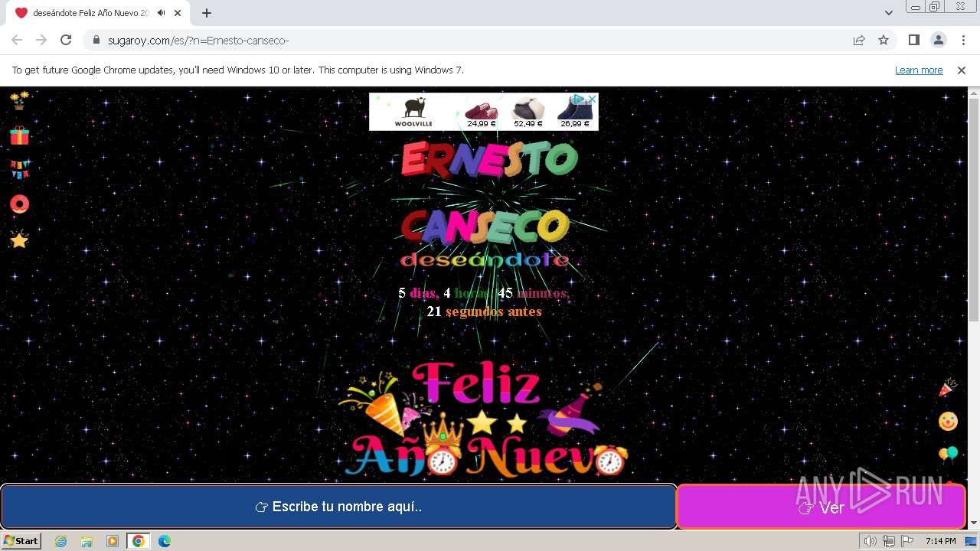Click the balloons icon on right
The height and width of the screenshot is (551, 980).
click(948, 455)
